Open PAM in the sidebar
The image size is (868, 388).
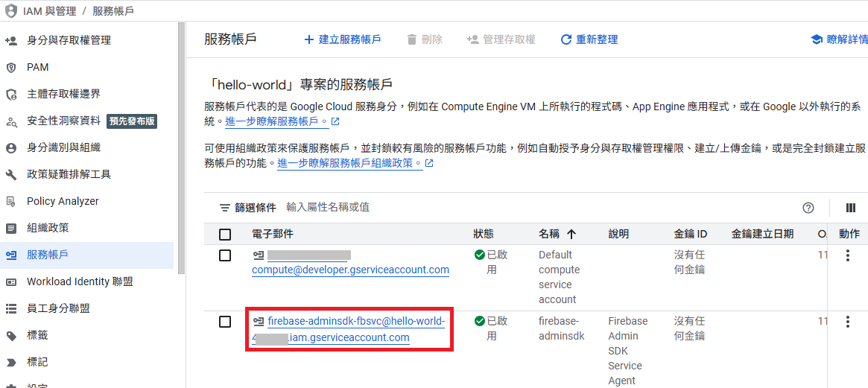(37, 67)
